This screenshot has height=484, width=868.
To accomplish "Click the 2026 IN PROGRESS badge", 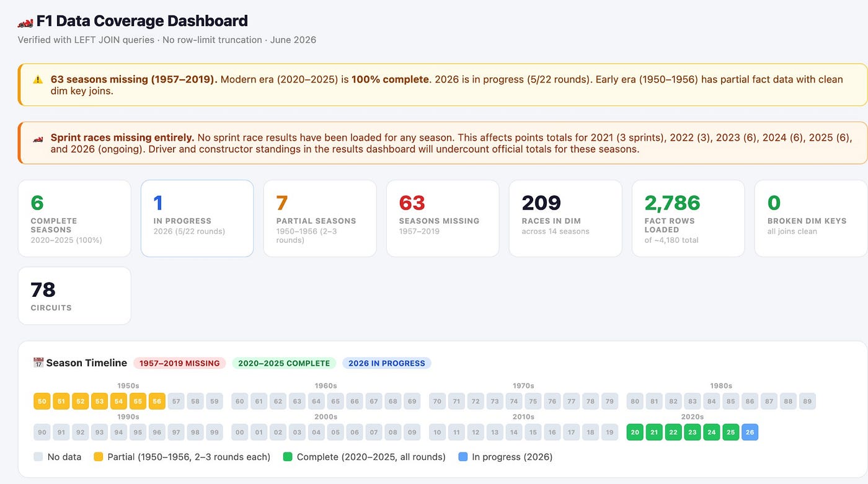I will point(387,363).
